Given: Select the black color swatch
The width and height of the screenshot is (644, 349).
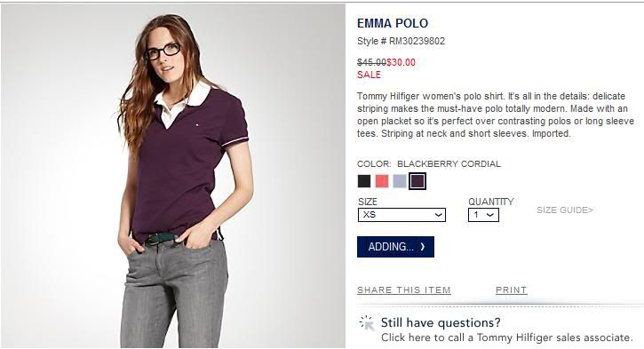Looking at the screenshot, I should (x=364, y=181).
